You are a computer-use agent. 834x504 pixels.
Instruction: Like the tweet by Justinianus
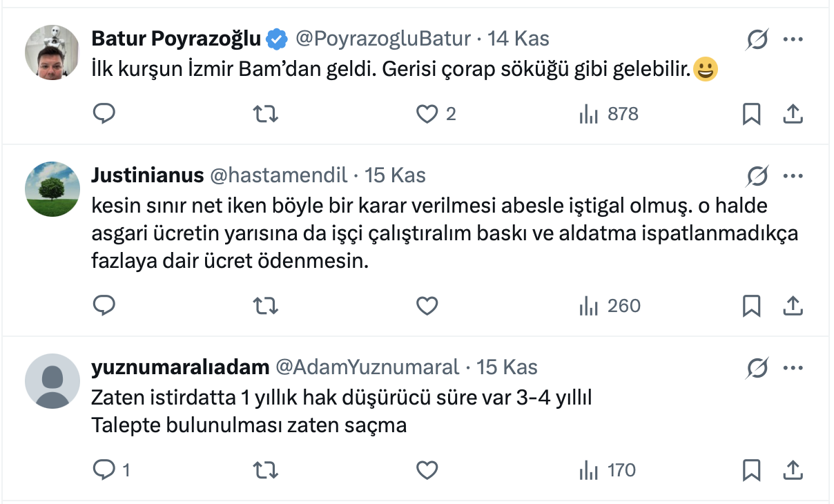click(427, 305)
